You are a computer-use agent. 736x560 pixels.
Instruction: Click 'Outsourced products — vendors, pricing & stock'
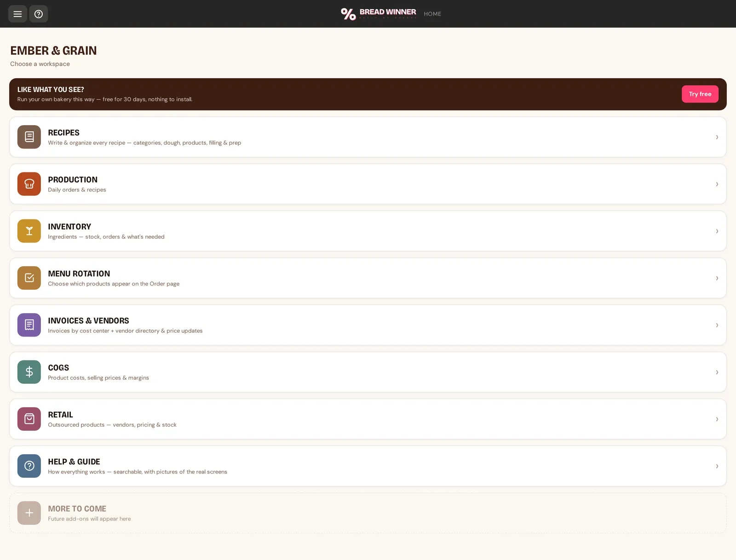pyautogui.click(x=112, y=425)
